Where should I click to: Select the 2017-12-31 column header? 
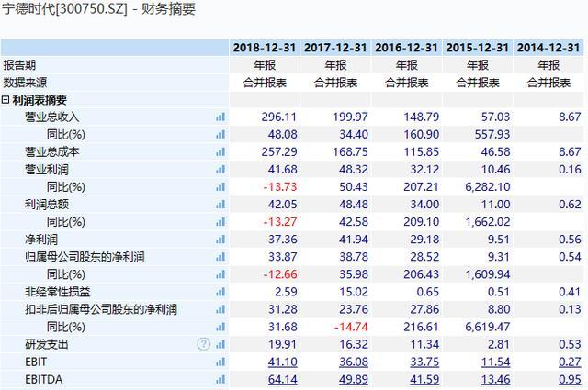pyautogui.click(x=335, y=48)
